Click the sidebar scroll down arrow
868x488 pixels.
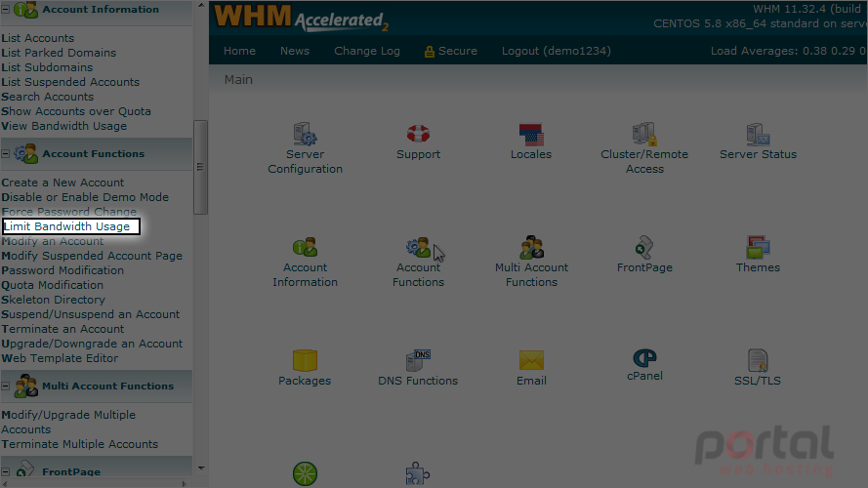click(200, 468)
